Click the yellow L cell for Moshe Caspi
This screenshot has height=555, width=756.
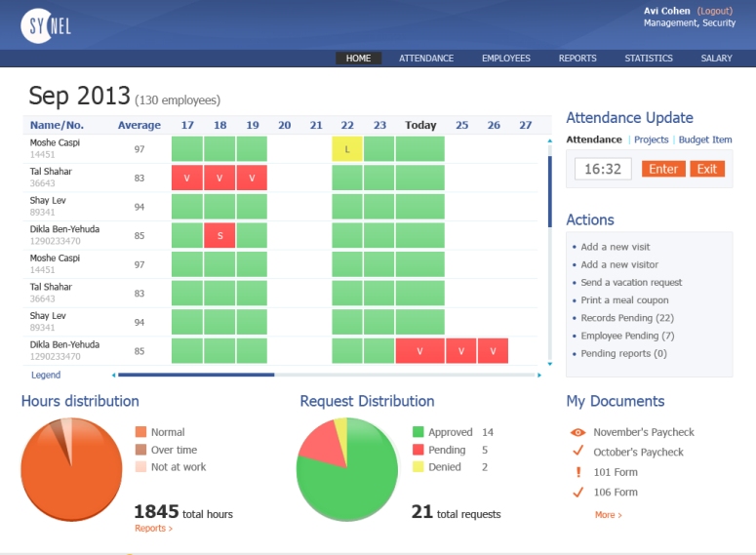coord(347,149)
